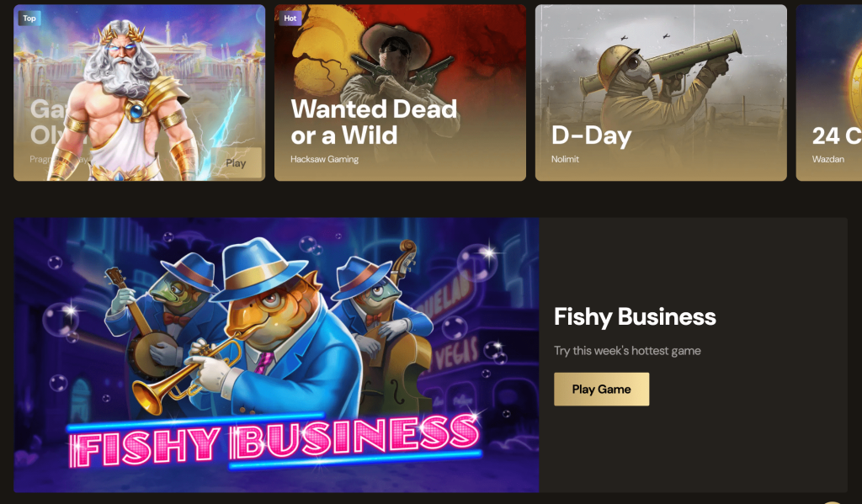Click the Hot badge on Wanted card
Screen dimensions: 862x504
tap(290, 19)
